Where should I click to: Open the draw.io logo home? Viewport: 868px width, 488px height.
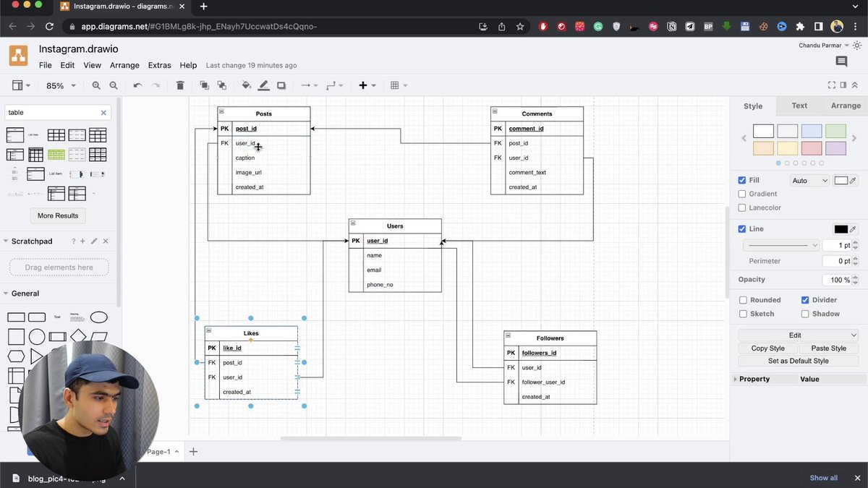(18, 56)
